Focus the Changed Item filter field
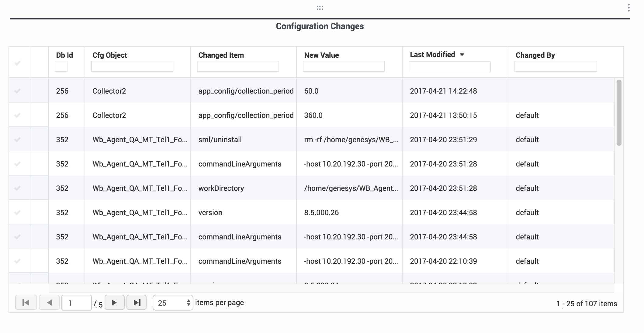 (238, 66)
